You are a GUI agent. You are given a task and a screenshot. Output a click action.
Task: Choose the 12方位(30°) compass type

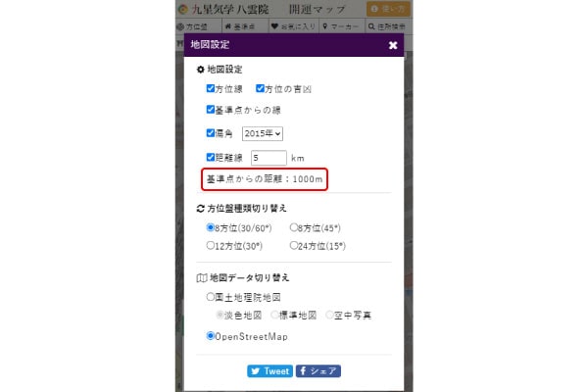(x=211, y=245)
